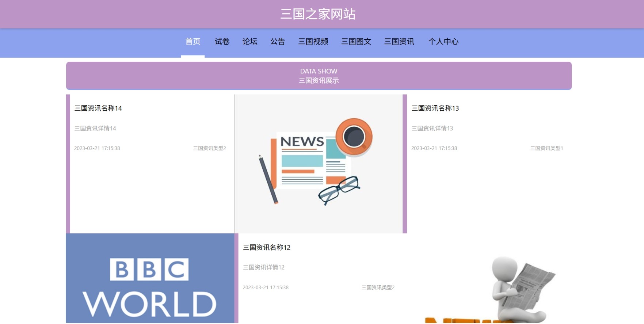Go to the 试卷 page
644x324 pixels.
pyautogui.click(x=222, y=42)
